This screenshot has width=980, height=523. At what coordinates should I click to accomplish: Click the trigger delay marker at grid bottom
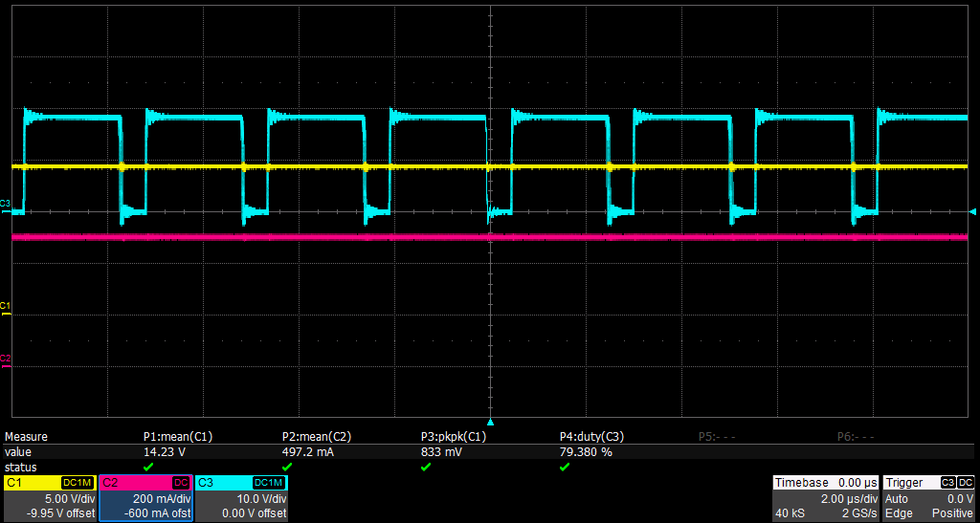(491, 422)
